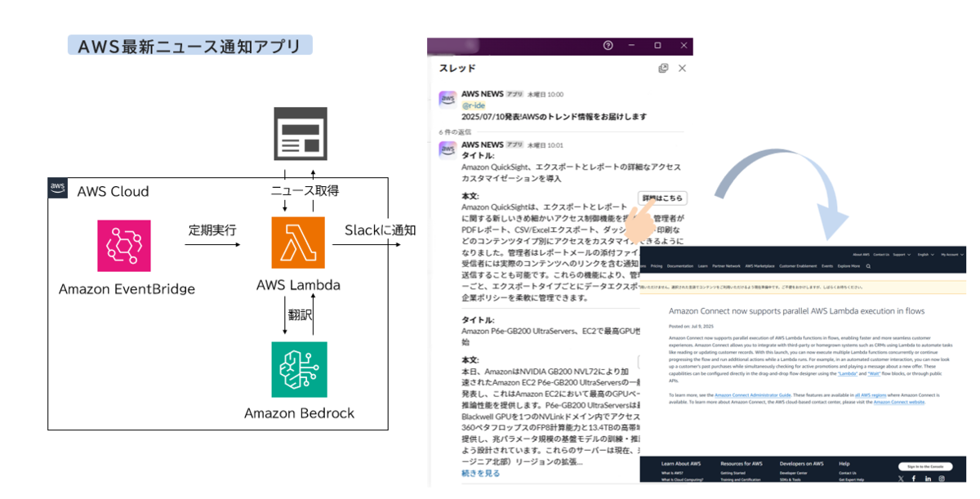The width and height of the screenshot is (980, 499).
Task: Open Events in AWS navigation bar
Action: pos(827,266)
